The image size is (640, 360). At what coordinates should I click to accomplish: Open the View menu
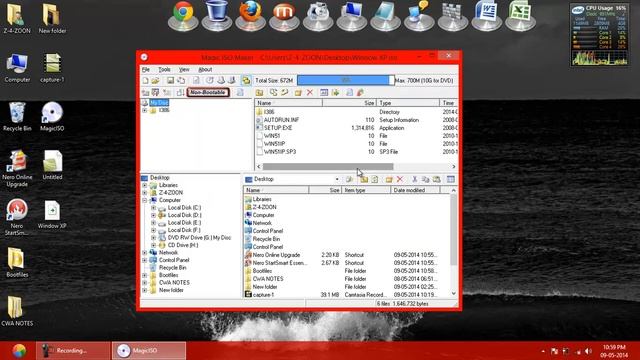click(x=184, y=69)
